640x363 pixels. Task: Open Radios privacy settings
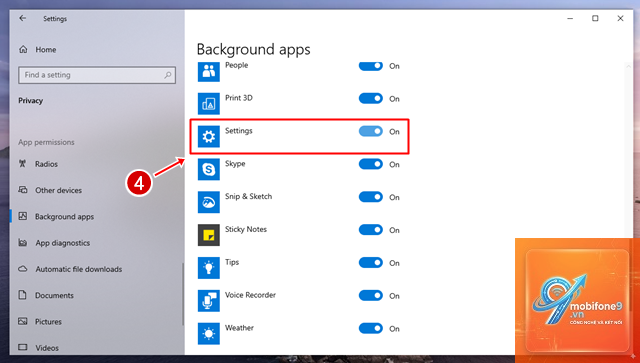pos(46,164)
